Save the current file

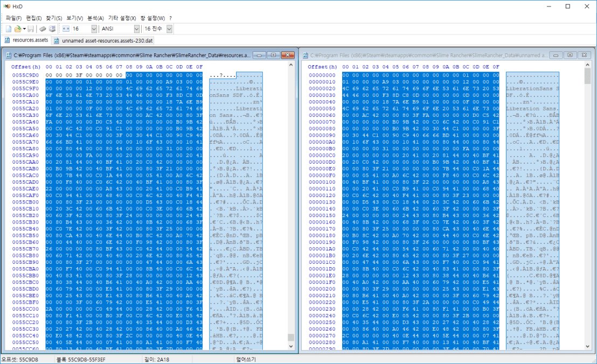(31, 28)
